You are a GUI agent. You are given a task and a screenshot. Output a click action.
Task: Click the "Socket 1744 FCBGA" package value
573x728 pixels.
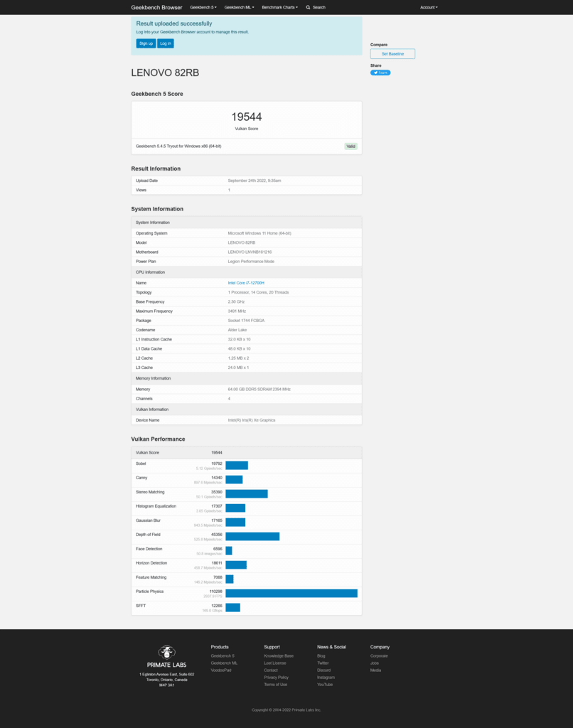[246, 321]
